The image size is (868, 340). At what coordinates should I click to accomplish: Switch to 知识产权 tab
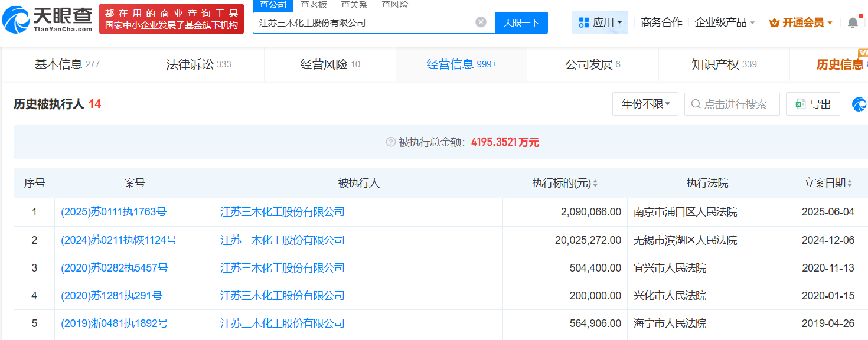click(723, 64)
